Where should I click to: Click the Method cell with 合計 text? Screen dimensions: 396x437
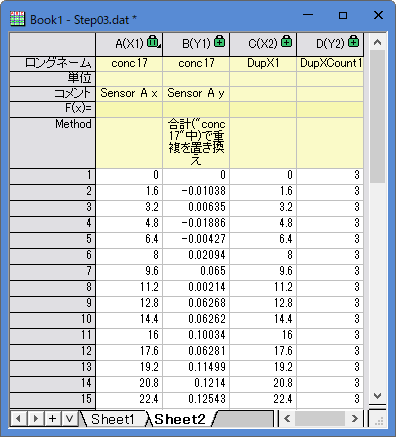[x=196, y=143]
